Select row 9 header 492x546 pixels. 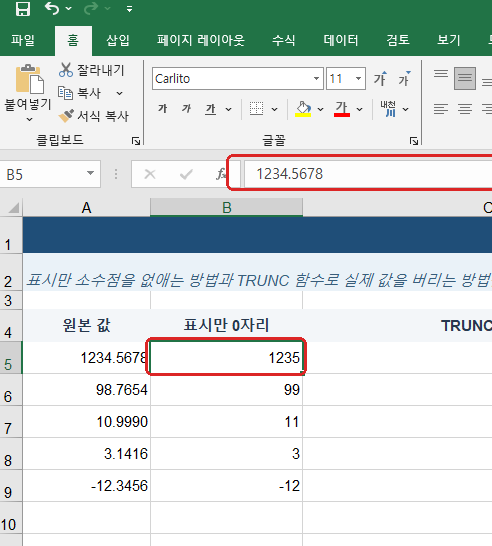[11, 485]
